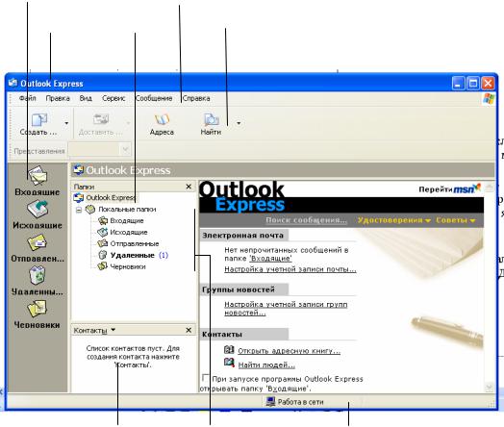Viewport: 504px width, 427px height.
Task: Close the 'Контакты' contacts pane
Action: [189, 330]
